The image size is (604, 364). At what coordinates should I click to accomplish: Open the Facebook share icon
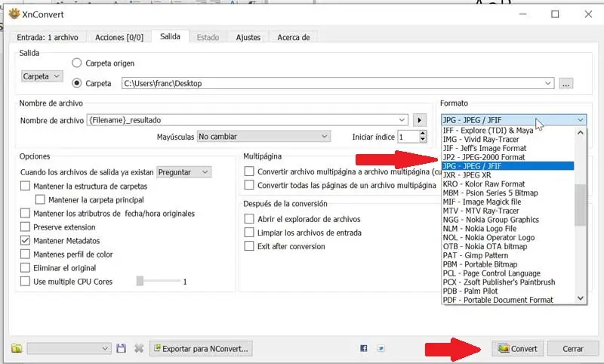pyautogui.click(x=364, y=348)
